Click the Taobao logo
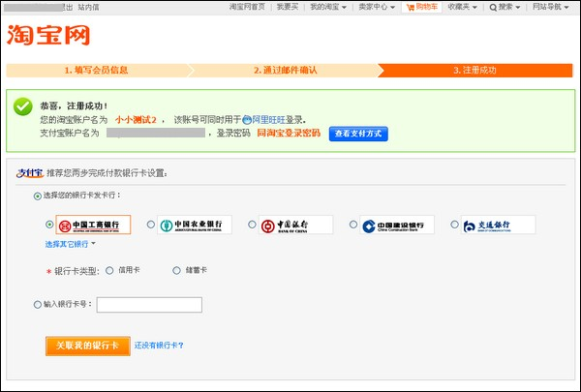The height and width of the screenshot is (392, 581). tap(48, 35)
